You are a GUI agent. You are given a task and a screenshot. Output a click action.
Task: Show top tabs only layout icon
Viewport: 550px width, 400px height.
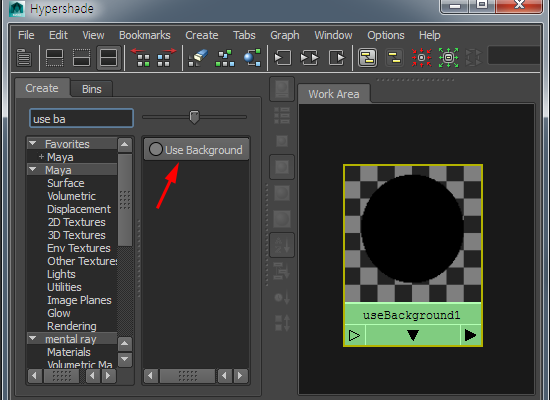[55, 58]
